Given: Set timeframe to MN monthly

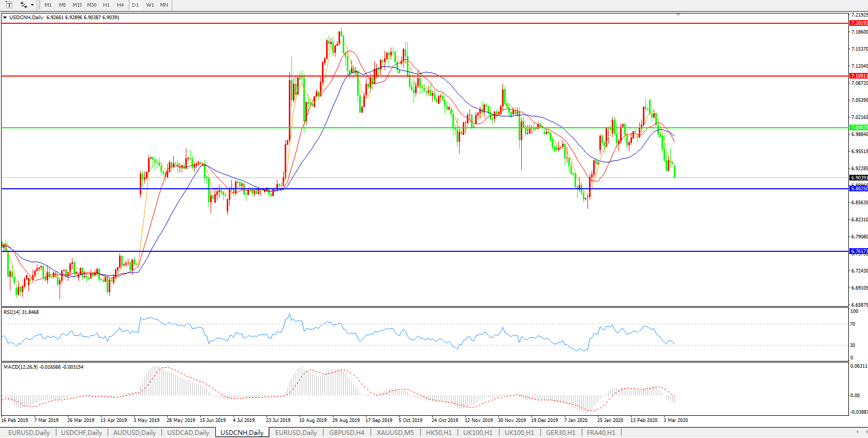Looking at the screenshot, I should 164,5.
